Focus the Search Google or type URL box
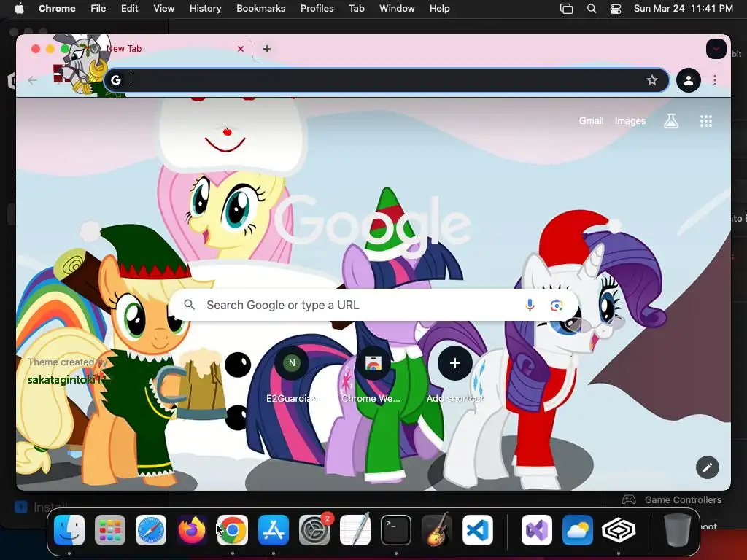This screenshot has width=747, height=560. coord(374,305)
